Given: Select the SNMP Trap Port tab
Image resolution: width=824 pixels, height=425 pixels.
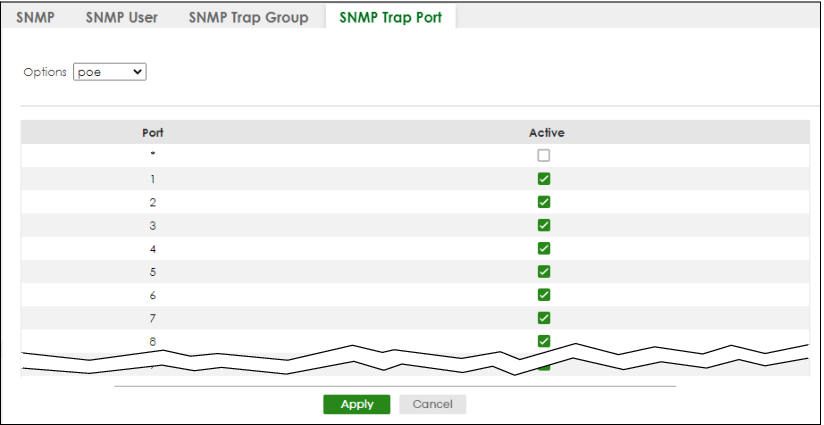Looking at the screenshot, I should pyautogui.click(x=390, y=17).
